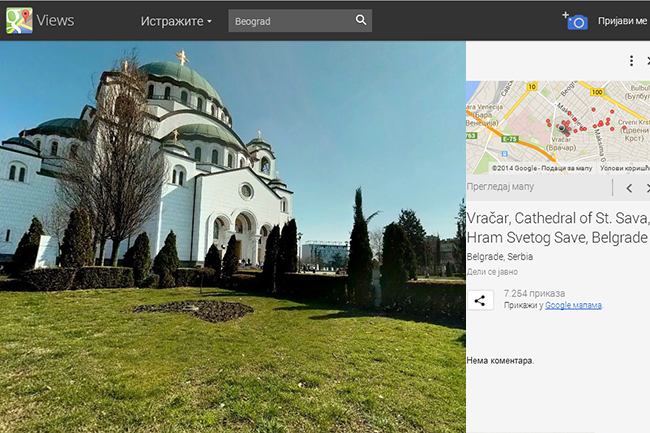
Task: Click the Views title text
Action: tap(55, 20)
